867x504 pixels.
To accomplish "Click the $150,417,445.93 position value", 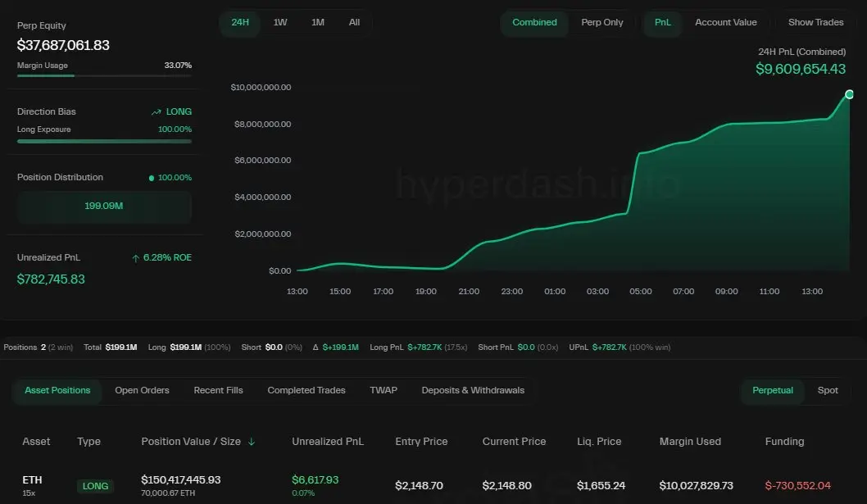I will (181, 479).
